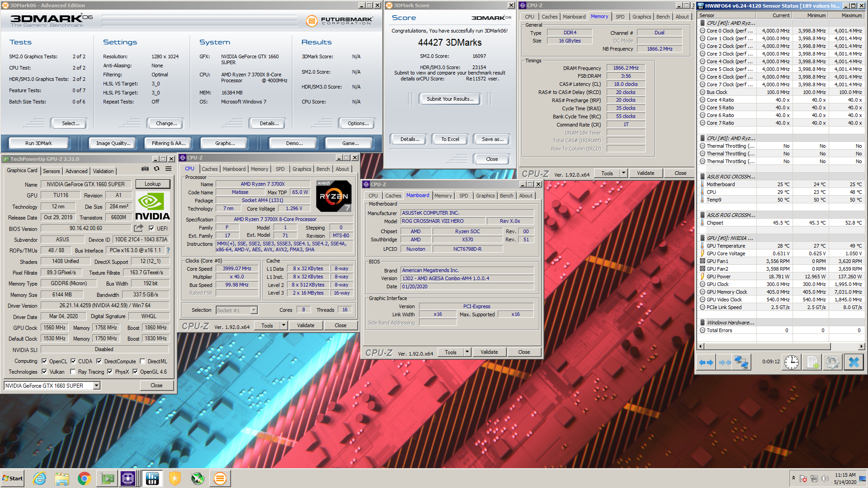
Task: Toggle the OpenCL checkbox
Action: pyautogui.click(x=44, y=361)
